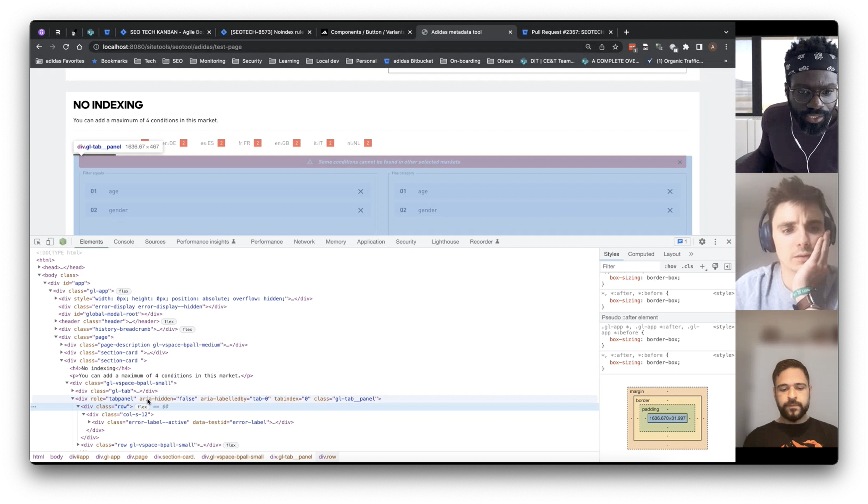Switch to the Console tab
868x504 pixels.
(x=124, y=242)
